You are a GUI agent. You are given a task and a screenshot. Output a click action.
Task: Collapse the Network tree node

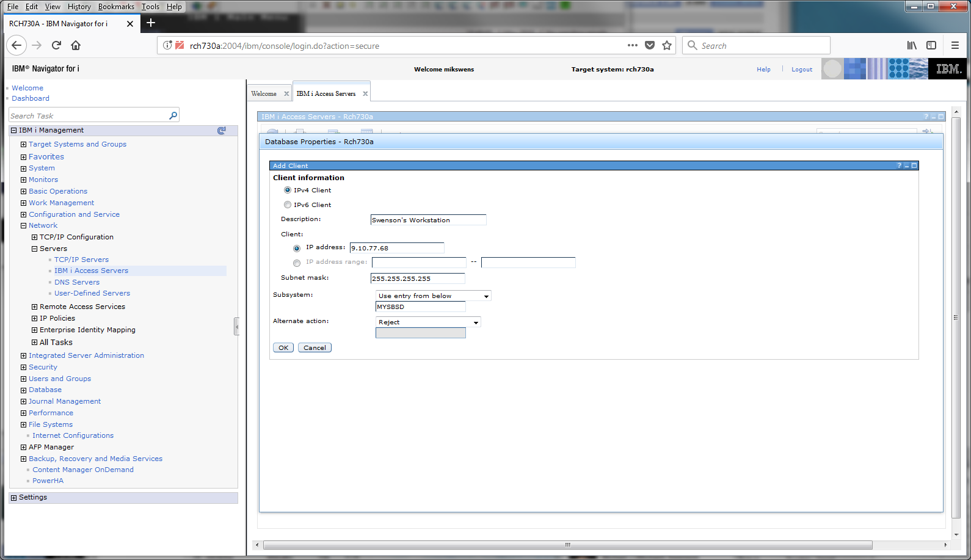tap(23, 226)
